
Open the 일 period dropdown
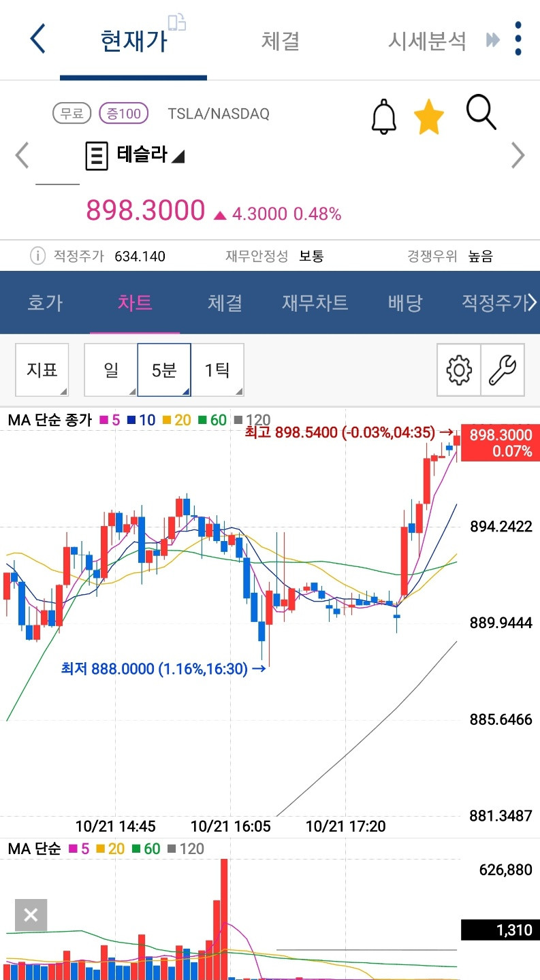coord(111,370)
